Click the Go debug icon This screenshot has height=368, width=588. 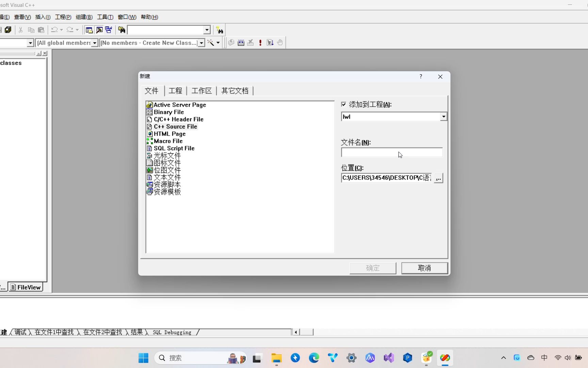point(270,43)
